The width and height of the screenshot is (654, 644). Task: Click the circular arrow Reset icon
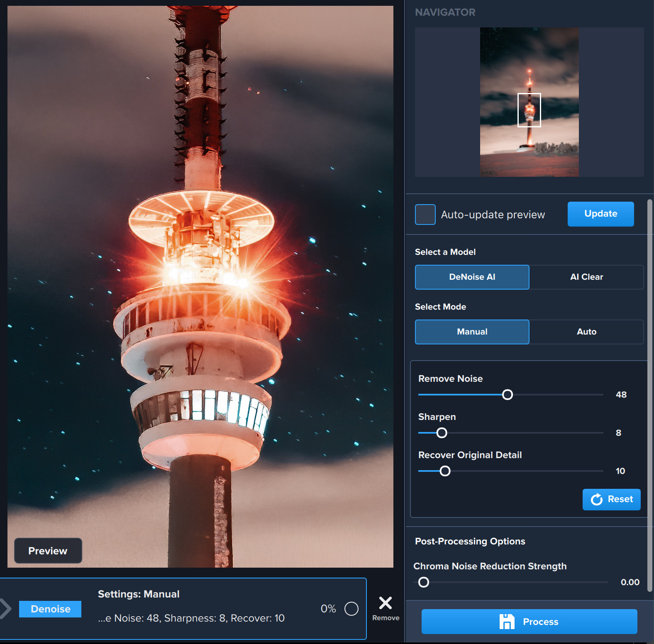pos(596,499)
